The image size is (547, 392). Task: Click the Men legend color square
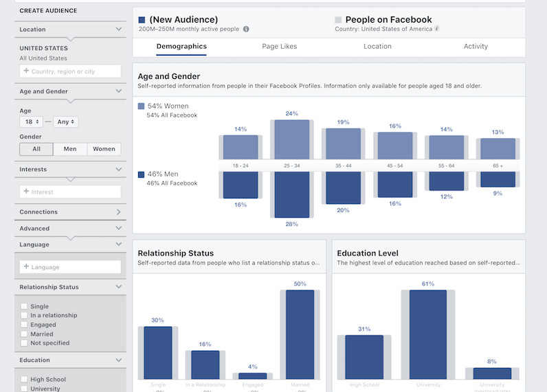point(141,174)
